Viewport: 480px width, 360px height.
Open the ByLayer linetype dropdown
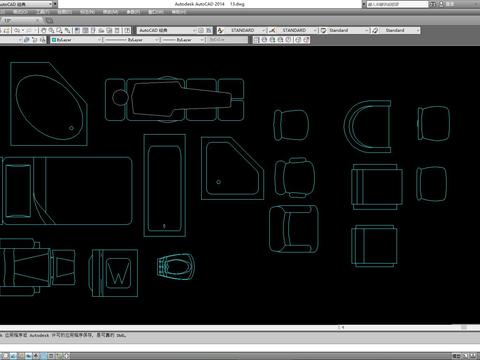pos(132,40)
